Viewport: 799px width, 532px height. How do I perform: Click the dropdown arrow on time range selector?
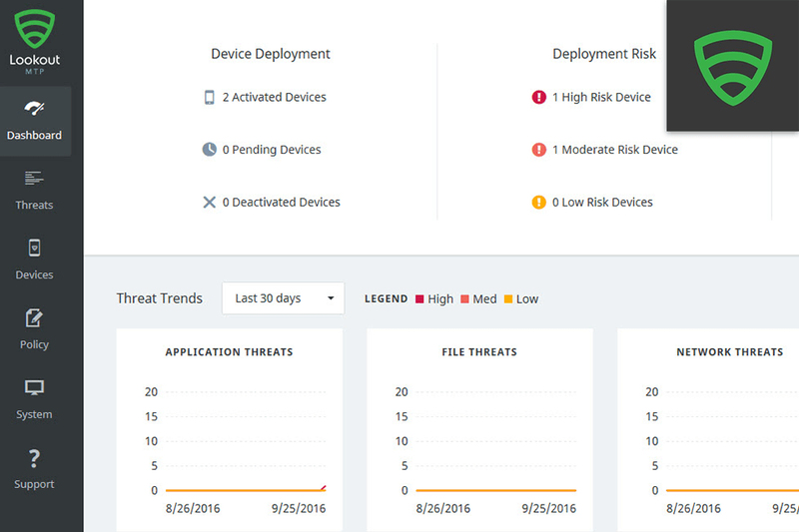tap(331, 298)
